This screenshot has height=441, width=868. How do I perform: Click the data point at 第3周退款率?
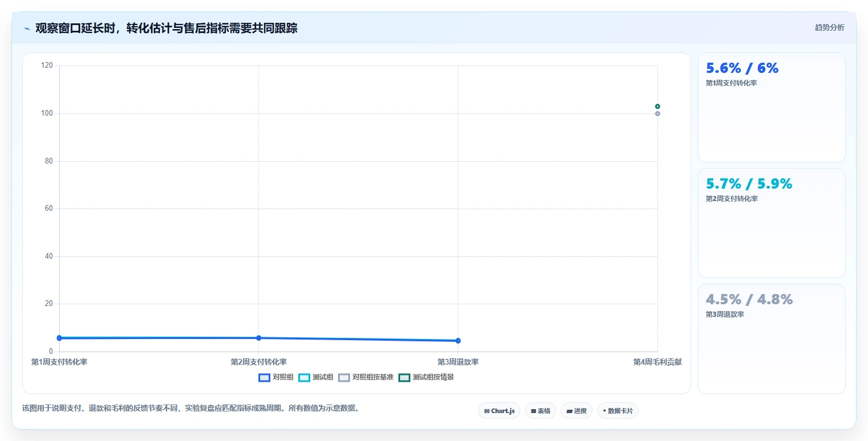click(458, 341)
